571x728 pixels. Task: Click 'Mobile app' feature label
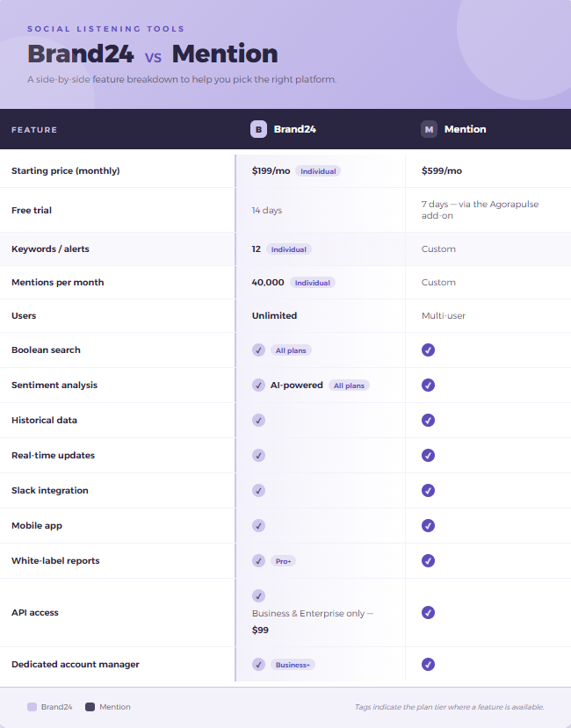pos(37,525)
